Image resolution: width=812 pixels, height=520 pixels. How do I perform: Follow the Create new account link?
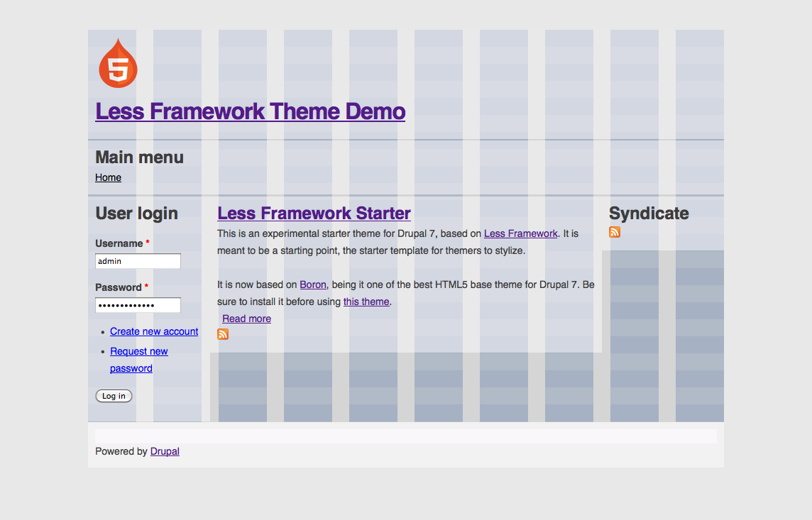click(154, 331)
